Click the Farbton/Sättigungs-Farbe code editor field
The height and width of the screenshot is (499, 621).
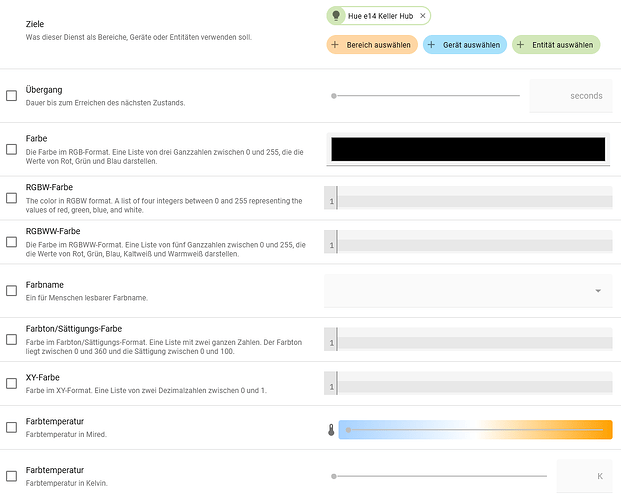[468, 343]
